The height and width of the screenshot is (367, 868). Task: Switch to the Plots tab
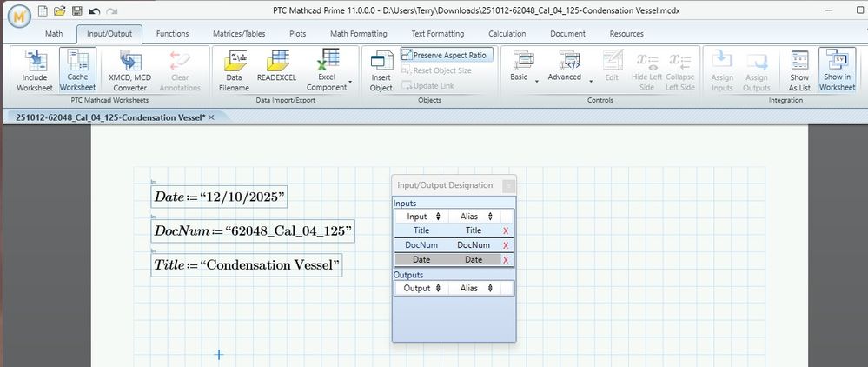click(x=297, y=33)
